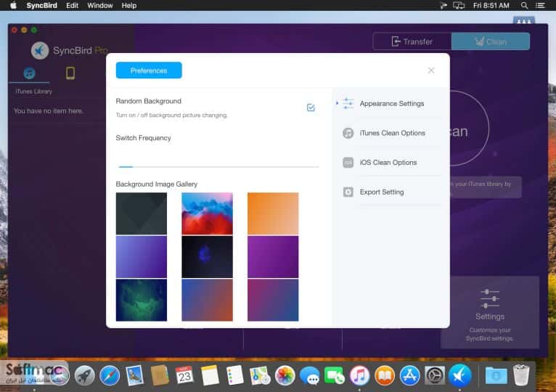Click Spotlight search magnifier in menu bar
This screenshot has width=556, height=392.
(524, 5)
